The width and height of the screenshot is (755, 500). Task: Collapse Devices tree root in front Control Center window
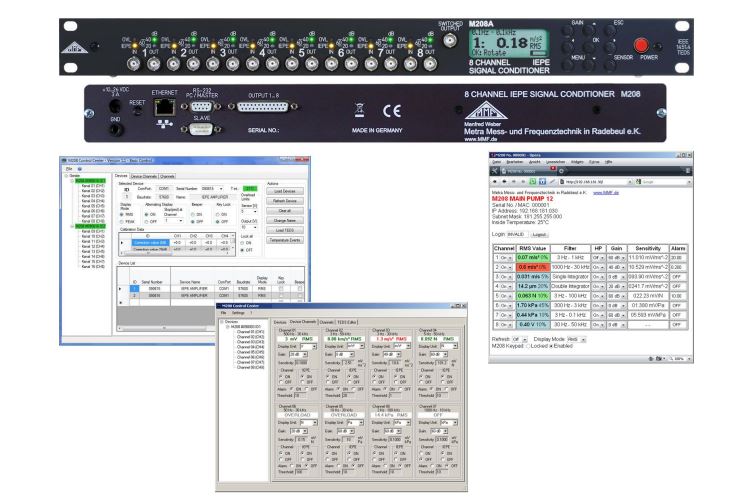click(222, 322)
